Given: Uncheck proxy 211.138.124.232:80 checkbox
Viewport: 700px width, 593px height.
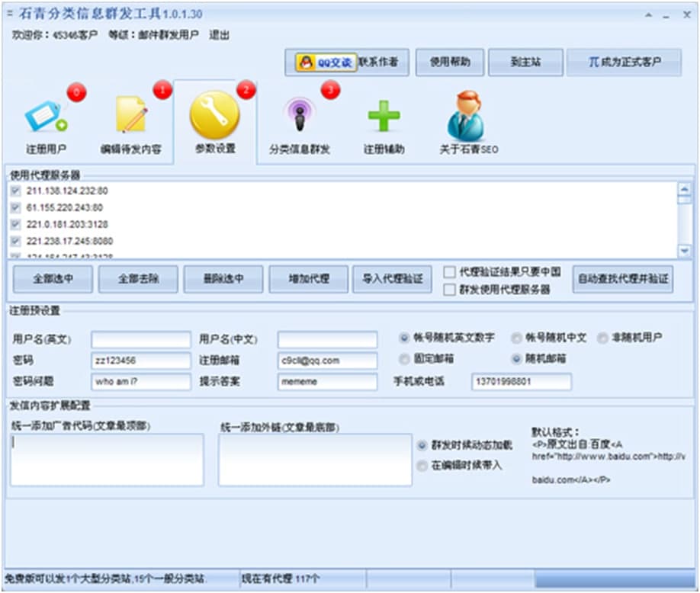Looking at the screenshot, I should pyautogui.click(x=16, y=191).
